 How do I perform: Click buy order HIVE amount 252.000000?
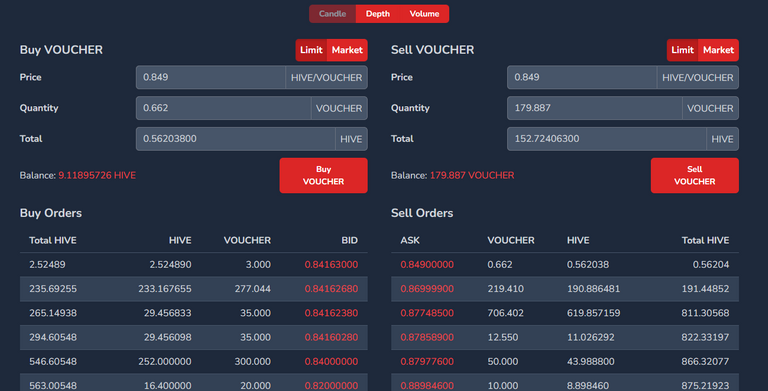point(165,362)
